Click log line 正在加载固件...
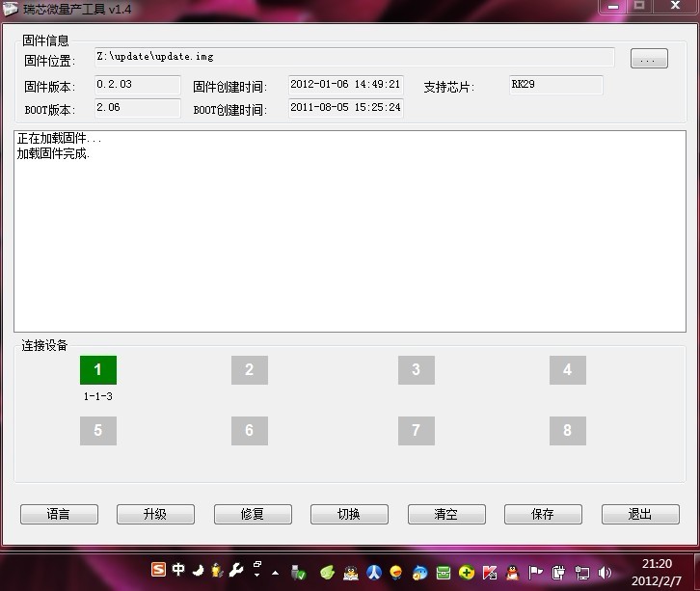The width and height of the screenshot is (700, 591). tap(59, 139)
